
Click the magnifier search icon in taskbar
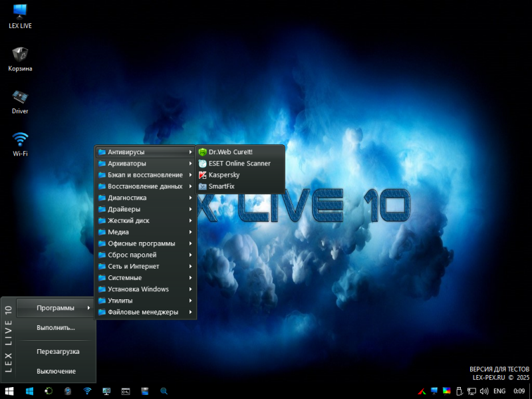(164, 391)
